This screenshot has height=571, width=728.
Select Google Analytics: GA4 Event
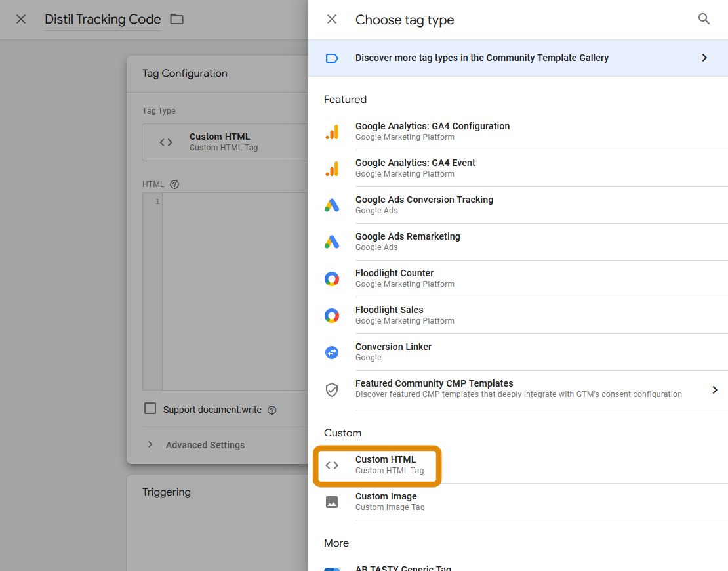(518, 168)
